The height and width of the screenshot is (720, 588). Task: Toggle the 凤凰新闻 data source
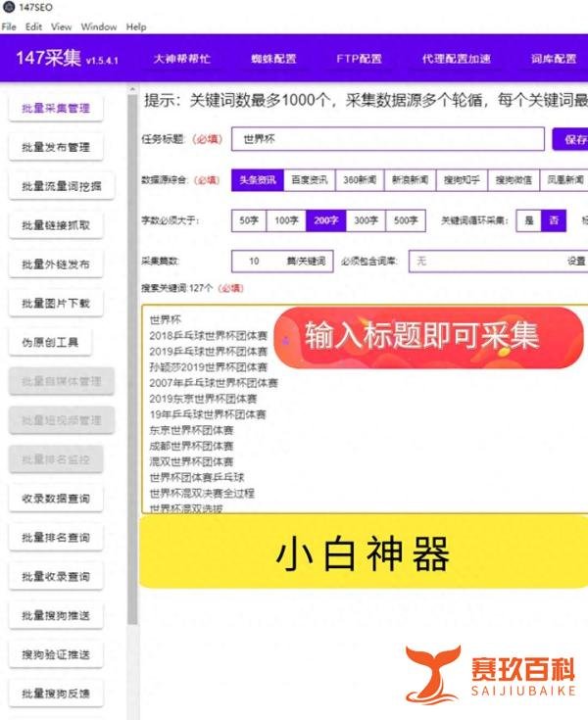click(564, 180)
